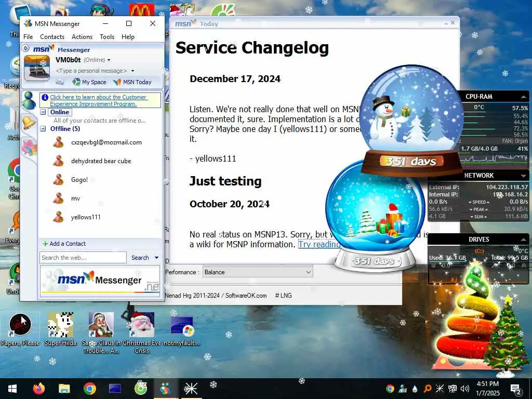Viewport: 532px width, 399px height.
Task: Open the green swirl app on taskbar
Action: 140,388
